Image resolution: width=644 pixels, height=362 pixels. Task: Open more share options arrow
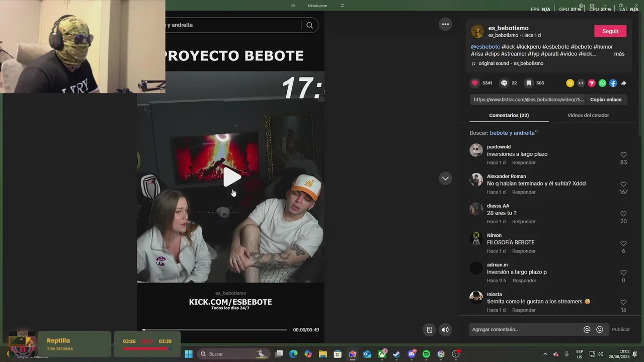click(624, 83)
